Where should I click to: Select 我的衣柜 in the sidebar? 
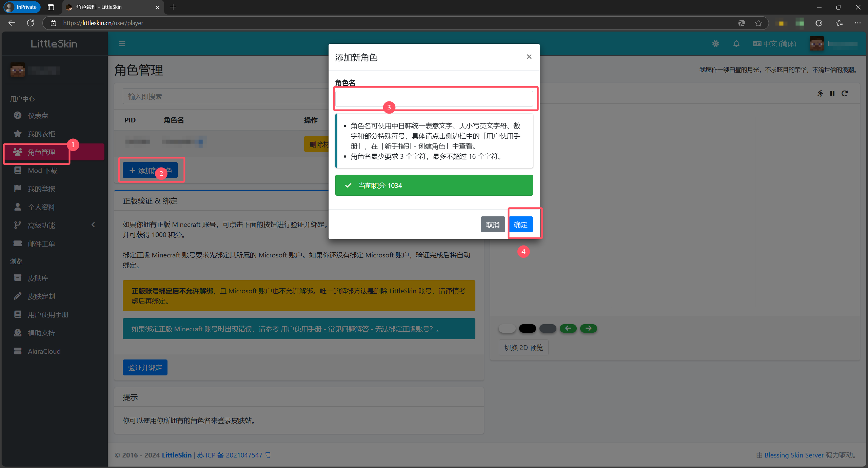click(x=41, y=134)
